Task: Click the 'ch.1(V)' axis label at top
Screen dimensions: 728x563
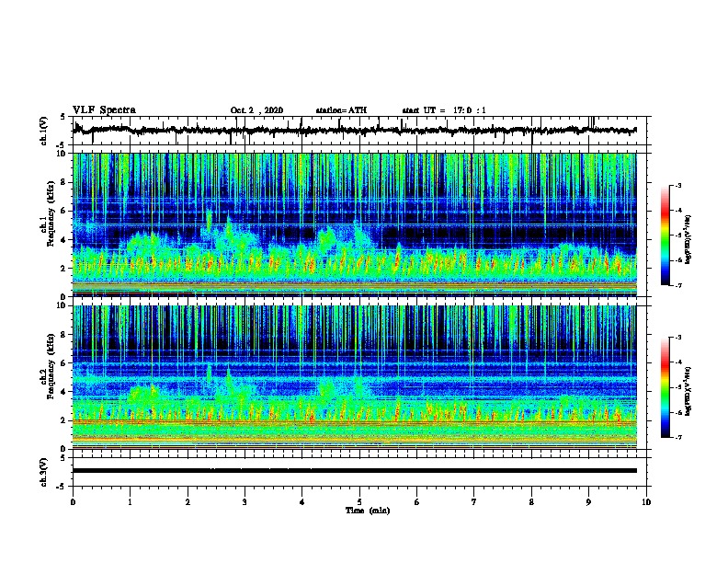Action: [x=44, y=131]
